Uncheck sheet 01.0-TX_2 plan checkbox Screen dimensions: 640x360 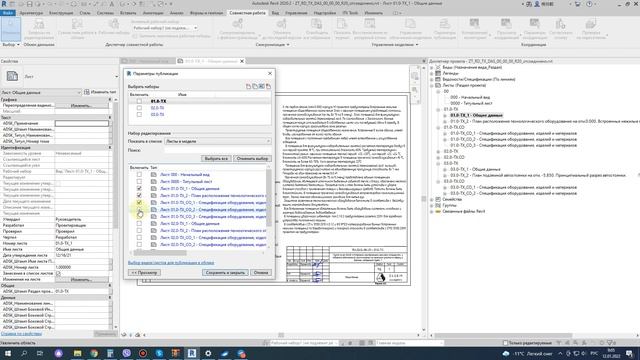(139, 196)
